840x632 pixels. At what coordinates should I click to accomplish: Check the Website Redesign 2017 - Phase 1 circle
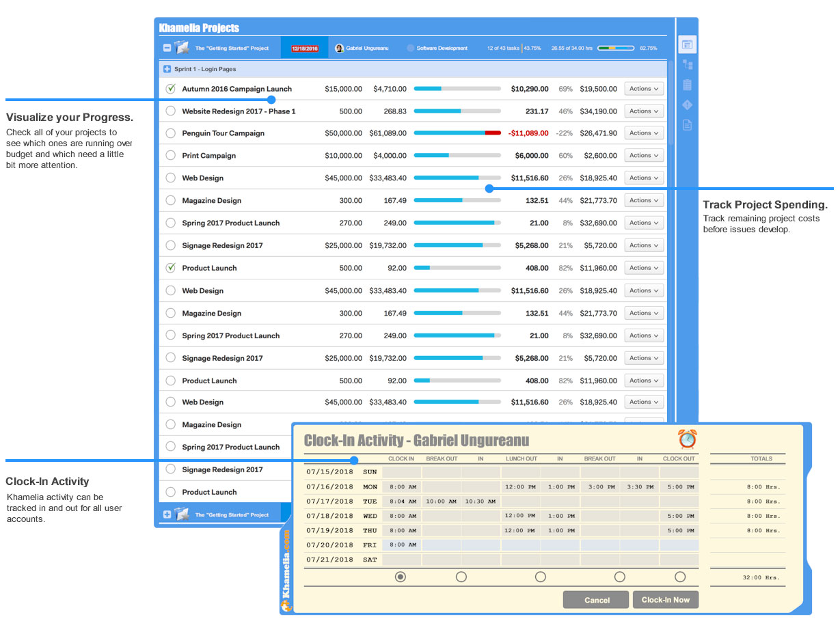[171, 111]
